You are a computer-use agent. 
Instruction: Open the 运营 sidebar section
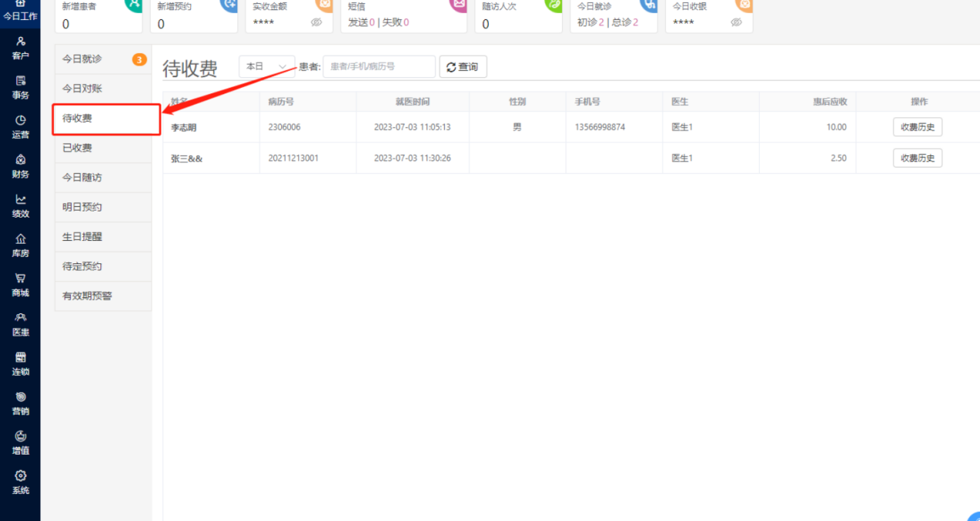20,127
